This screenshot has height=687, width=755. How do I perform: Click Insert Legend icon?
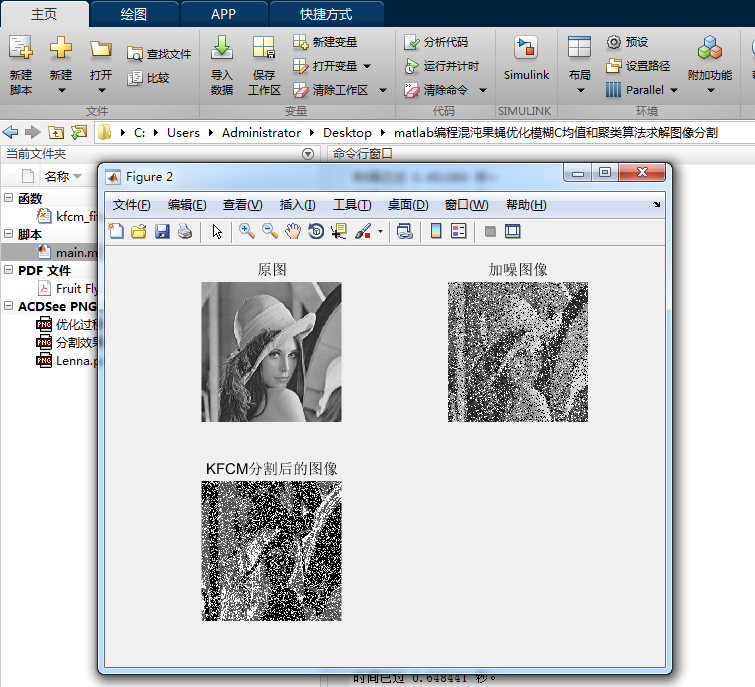click(x=459, y=232)
